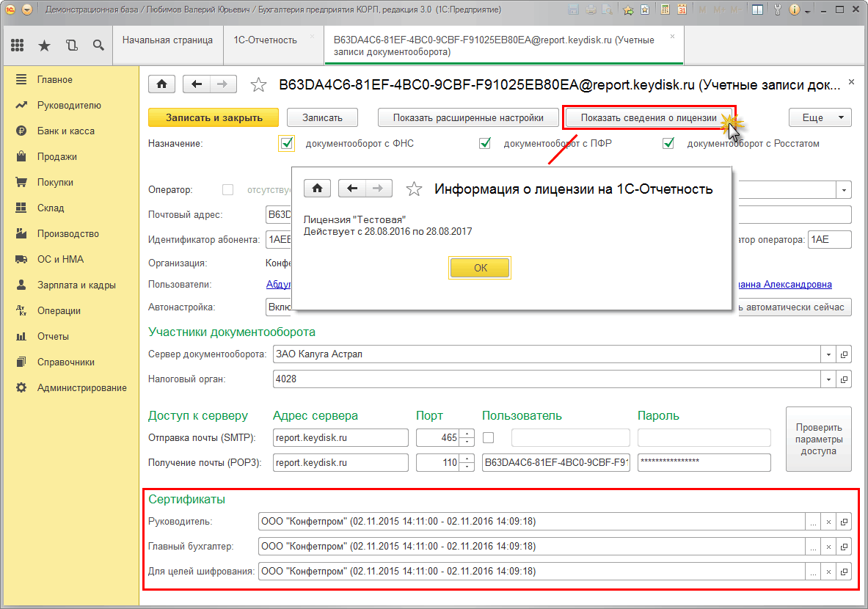
Task: Toggle документооборот с Росстатом checkbox
Action: tap(668, 143)
